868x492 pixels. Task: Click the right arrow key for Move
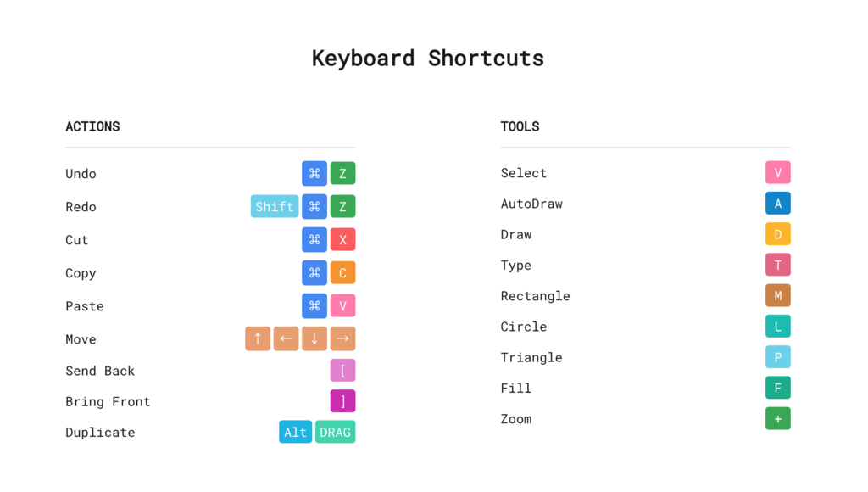point(342,338)
